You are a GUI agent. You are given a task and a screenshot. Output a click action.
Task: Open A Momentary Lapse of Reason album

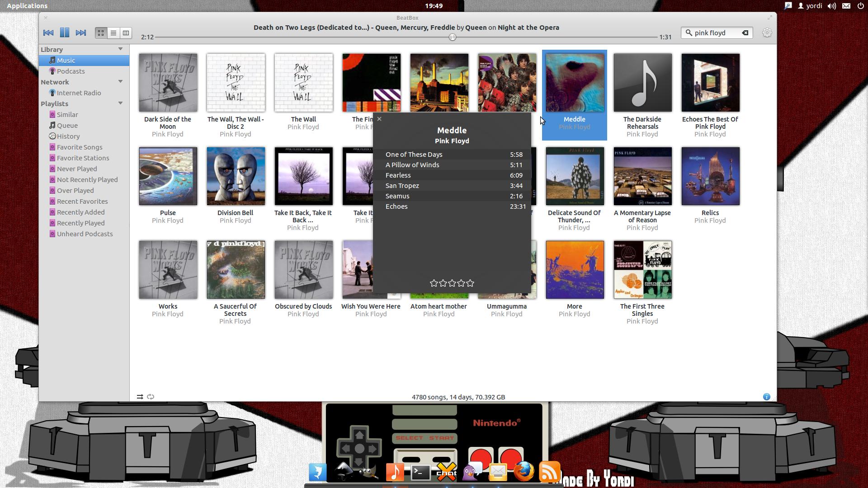pyautogui.click(x=643, y=176)
